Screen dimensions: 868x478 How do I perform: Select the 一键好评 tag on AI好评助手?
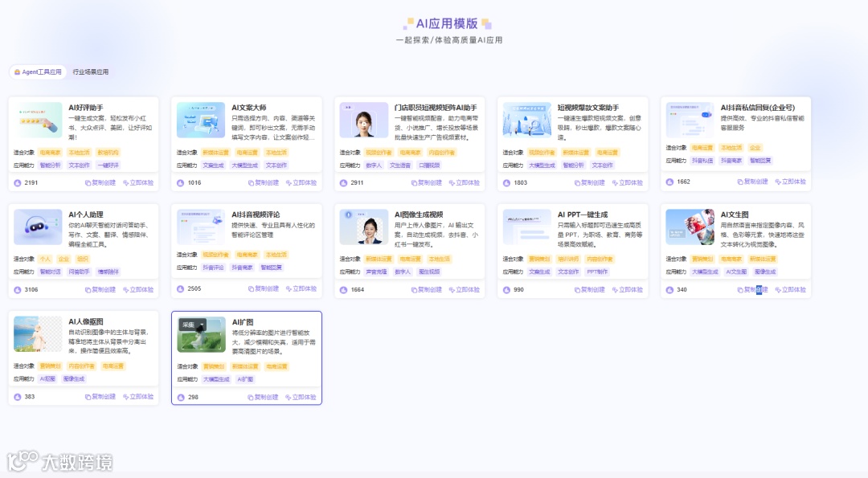(108, 165)
